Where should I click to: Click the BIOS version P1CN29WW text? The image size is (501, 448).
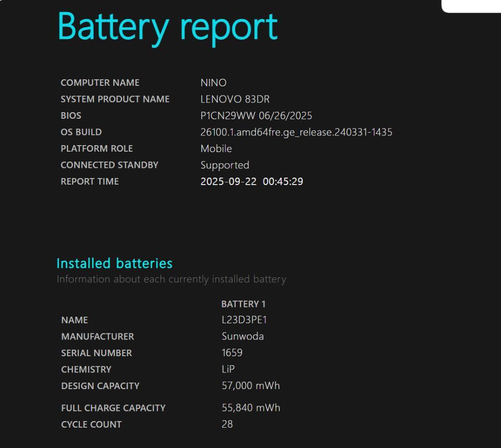coord(256,115)
